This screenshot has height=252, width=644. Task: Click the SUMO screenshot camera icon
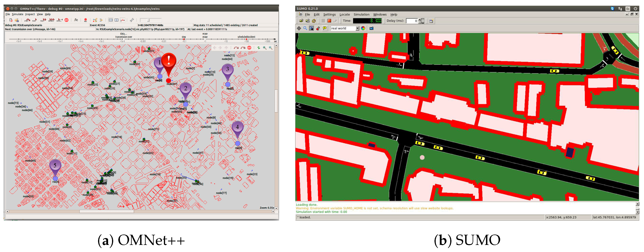(x=371, y=28)
